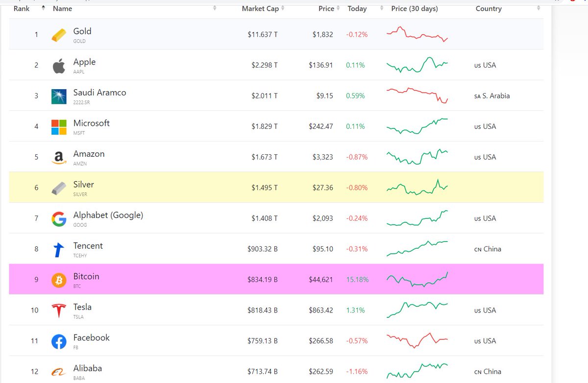Sort by Country column arrows
588x383 pixels.
pos(539,8)
